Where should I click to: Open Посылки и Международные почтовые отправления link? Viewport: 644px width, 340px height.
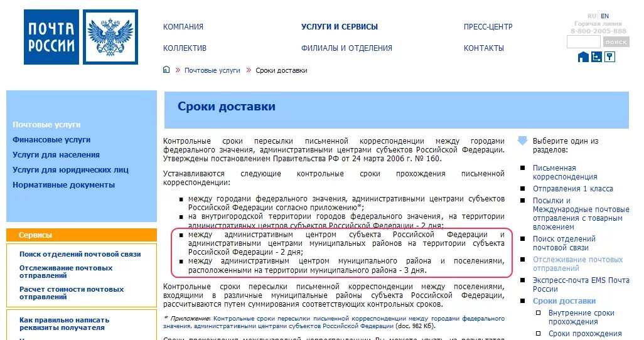581,213
